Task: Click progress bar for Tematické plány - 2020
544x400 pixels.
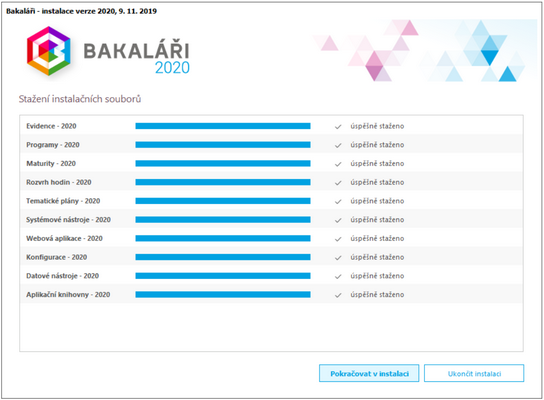Action: [x=223, y=201]
